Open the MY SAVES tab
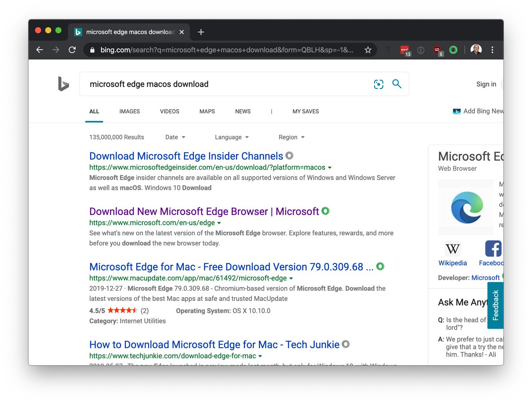532x403 pixels. [x=305, y=111]
